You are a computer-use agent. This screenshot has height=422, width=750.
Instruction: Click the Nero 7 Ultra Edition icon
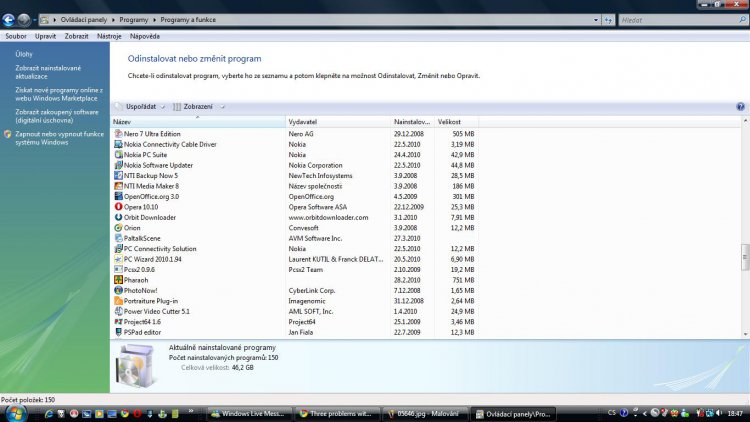pos(118,133)
